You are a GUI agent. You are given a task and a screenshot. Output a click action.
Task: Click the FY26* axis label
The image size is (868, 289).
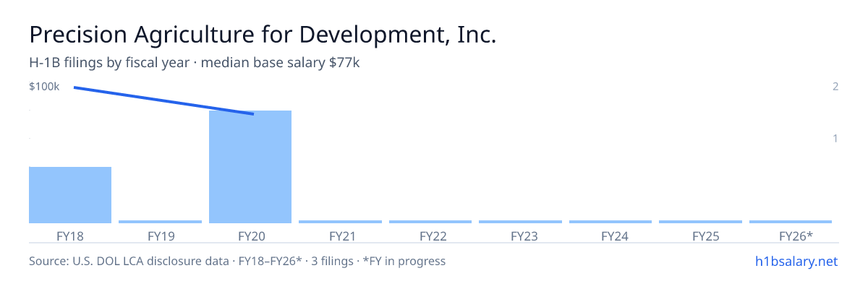point(796,236)
